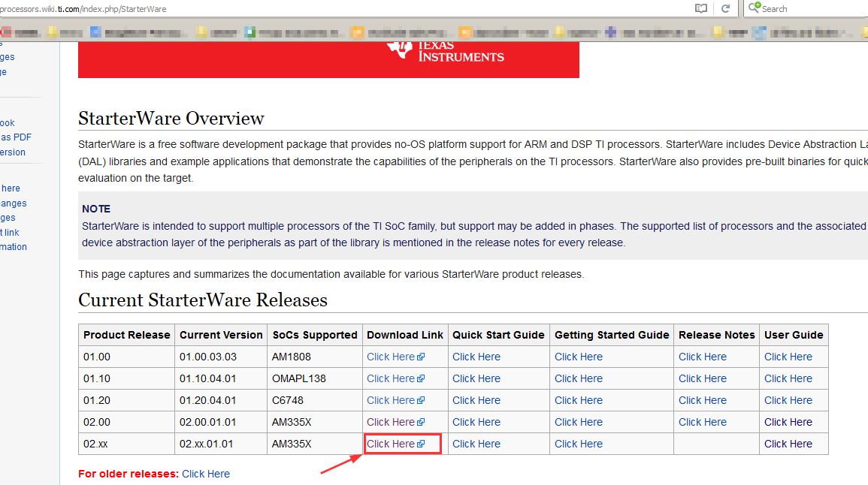The width and height of the screenshot is (868, 485).
Task: Click the search magnifier icon
Action: (x=754, y=8)
